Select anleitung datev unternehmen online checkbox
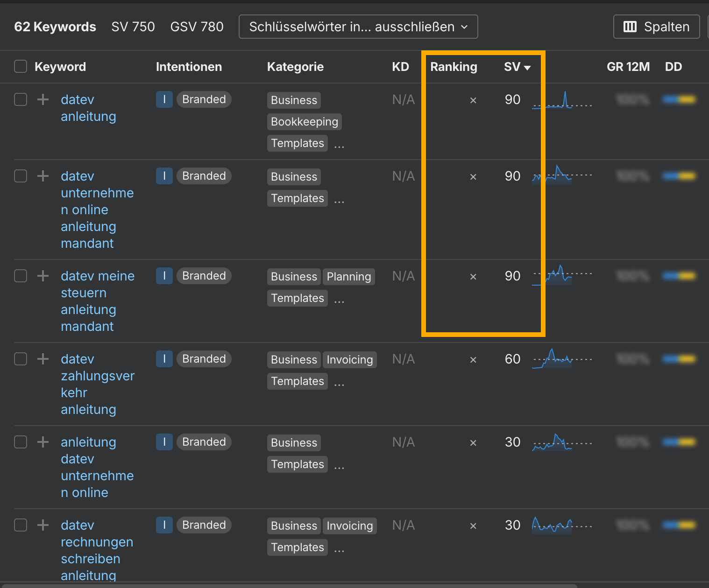 [21, 442]
